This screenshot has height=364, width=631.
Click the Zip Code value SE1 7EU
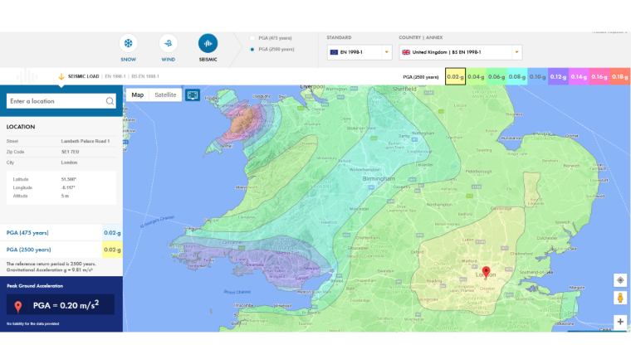click(x=70, y=152)
